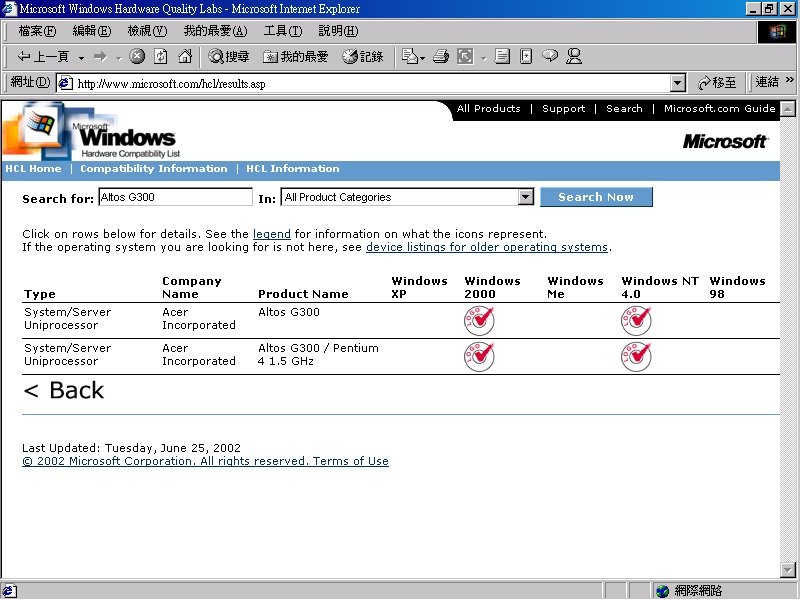The width and height of the screenshot is (800, 600).
Task: Open the 我的最愛 favorites pane
Action: (295, 56)
